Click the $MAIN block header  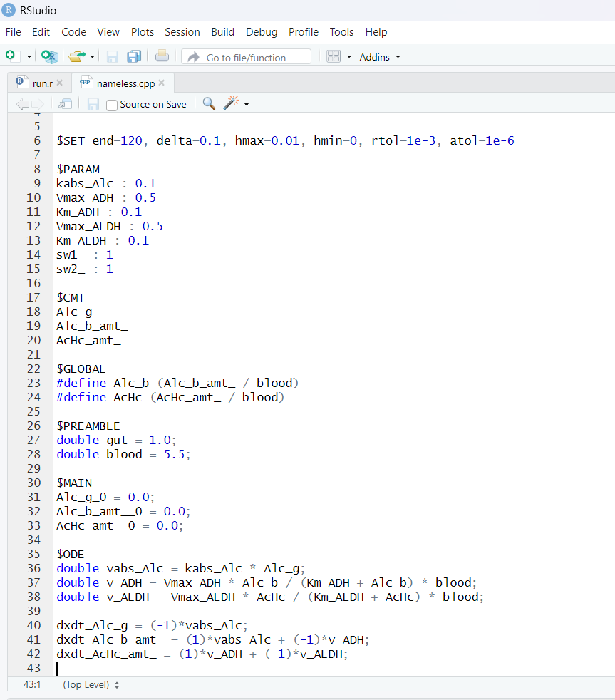tap(74, 483)
